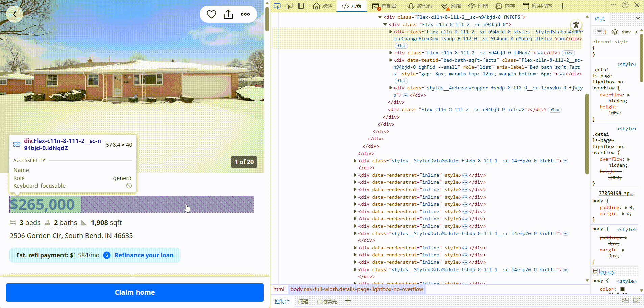Expand the StyledStatusAndPriceChangeFlexRow div

[391, 32]
